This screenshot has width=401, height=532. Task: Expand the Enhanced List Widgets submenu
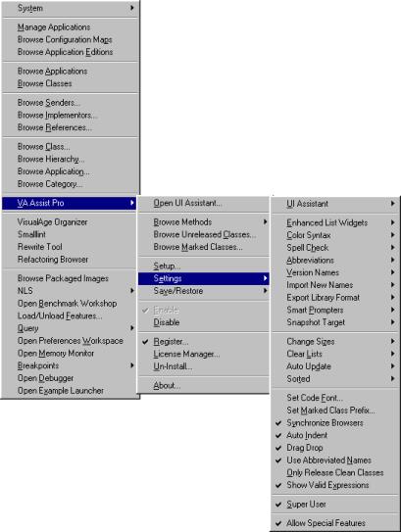point(335,222)
